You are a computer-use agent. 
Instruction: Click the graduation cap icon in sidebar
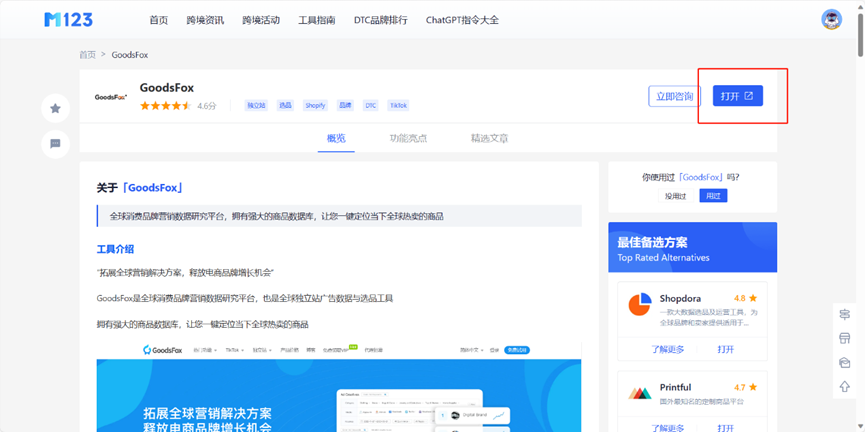pyautogui.click(x=844, y=362)
